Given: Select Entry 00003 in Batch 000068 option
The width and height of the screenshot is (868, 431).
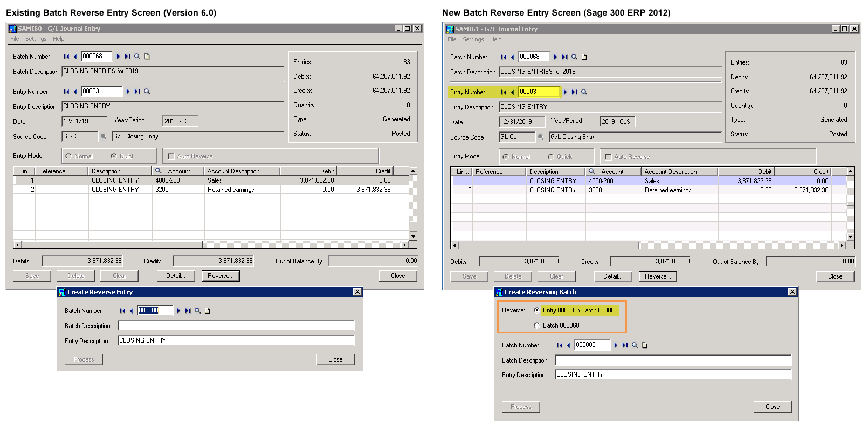Looking at the screenshot, I should click(x=536, y=310).
